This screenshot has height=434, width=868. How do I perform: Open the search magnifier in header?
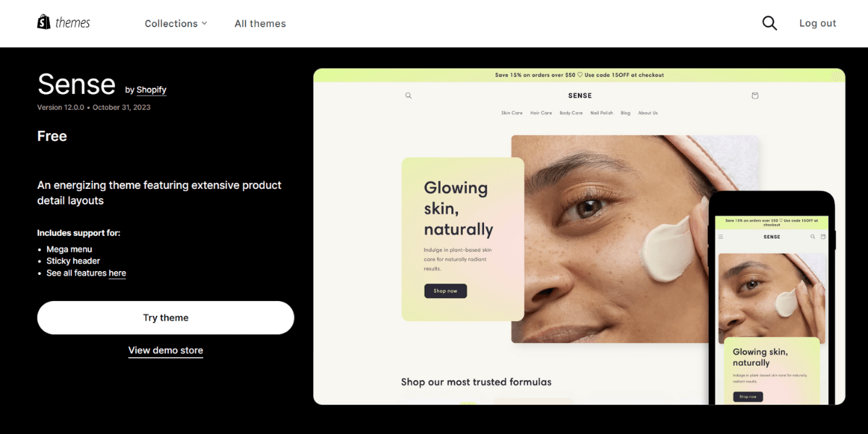click(x=770, y=23)
